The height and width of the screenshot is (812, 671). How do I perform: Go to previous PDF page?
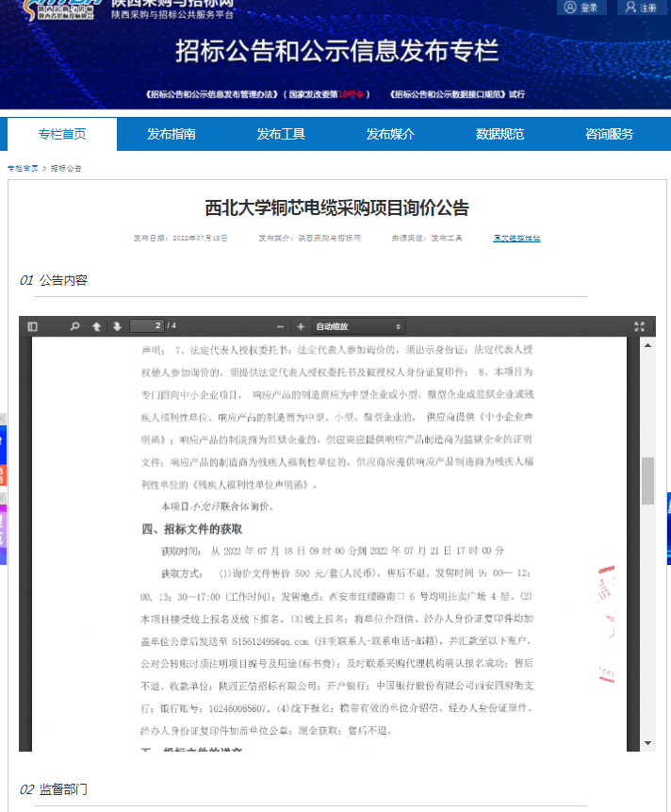(96, 326)
